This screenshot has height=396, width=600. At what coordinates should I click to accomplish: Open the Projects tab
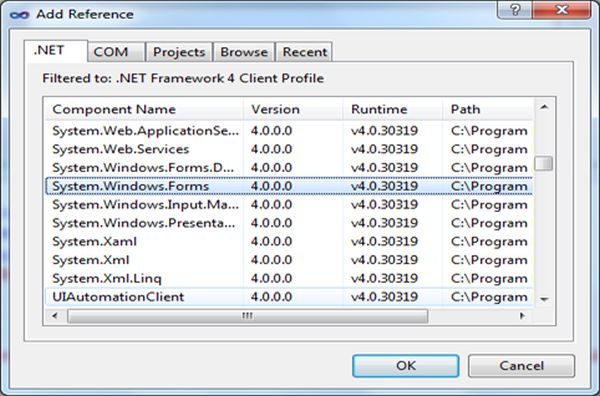179,52
